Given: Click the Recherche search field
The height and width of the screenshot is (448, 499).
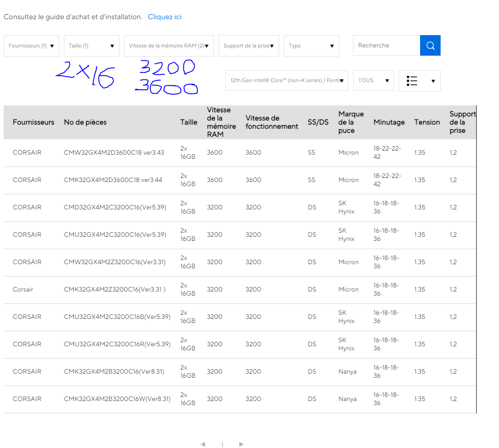Looking at the screenshot, I should click(387, 46).
